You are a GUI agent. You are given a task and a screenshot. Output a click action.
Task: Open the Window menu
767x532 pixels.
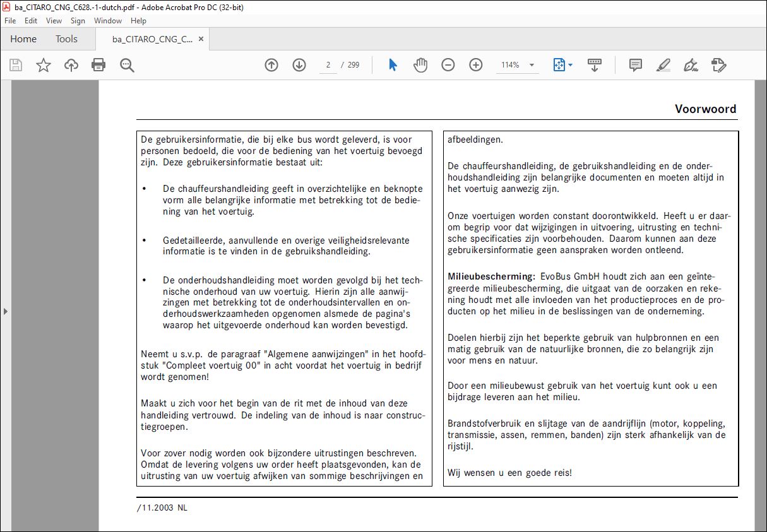pos(108,21)
